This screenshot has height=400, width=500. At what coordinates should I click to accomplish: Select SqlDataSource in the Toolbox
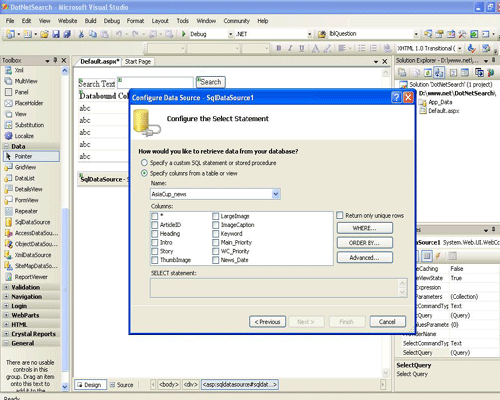click(31, 222)
